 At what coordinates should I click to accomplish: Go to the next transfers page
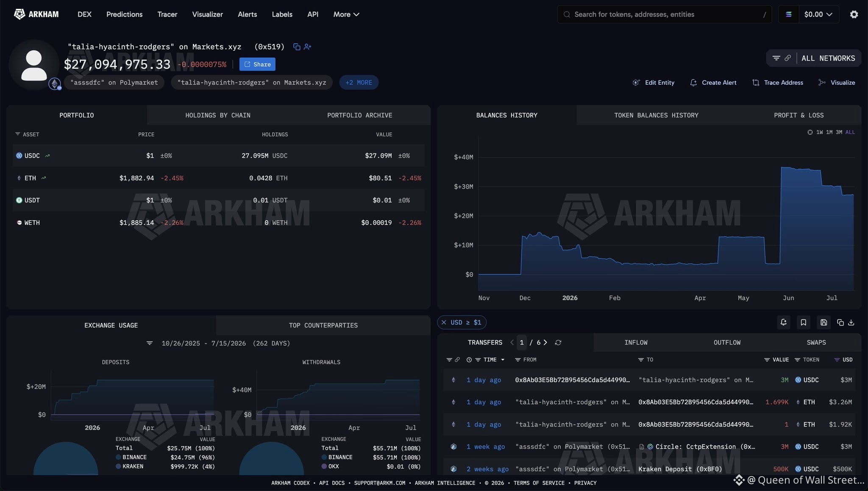click(545, 342)
